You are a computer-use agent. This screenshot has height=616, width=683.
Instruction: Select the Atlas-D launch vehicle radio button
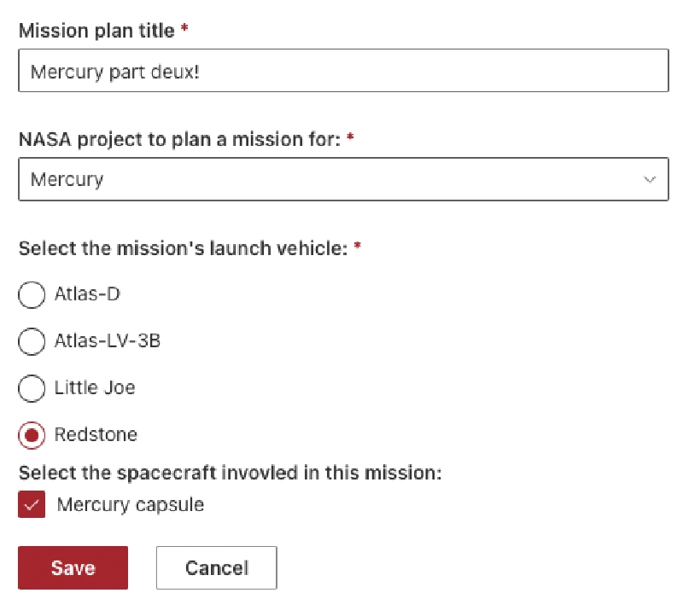tap(32, 294)
